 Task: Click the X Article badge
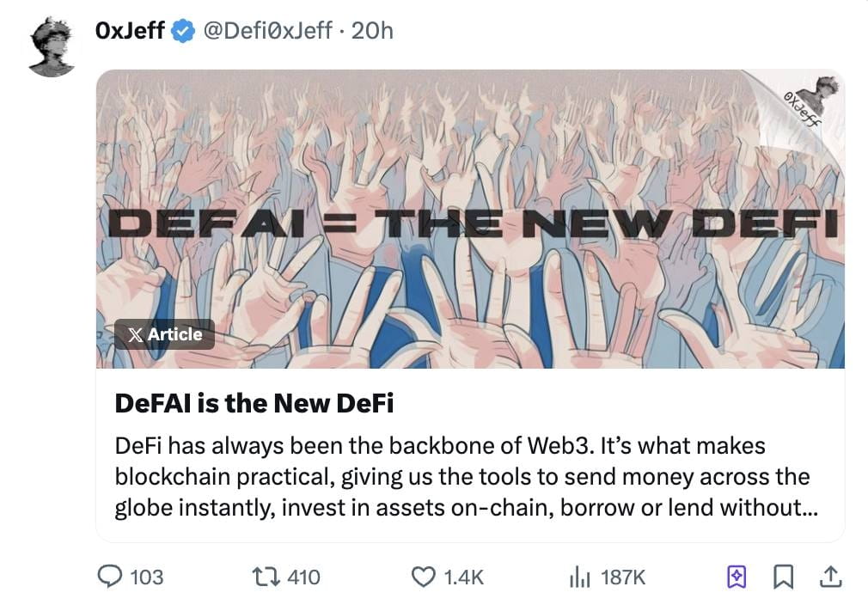[164, 334]
